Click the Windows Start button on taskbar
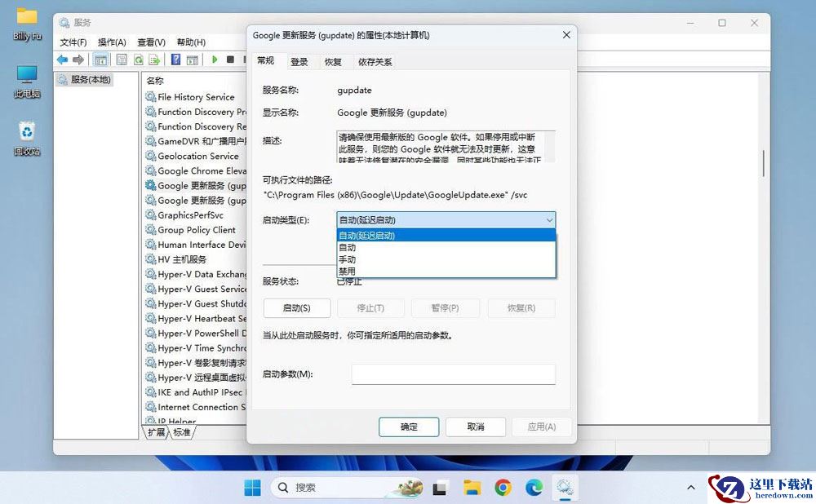 point(252,488)
